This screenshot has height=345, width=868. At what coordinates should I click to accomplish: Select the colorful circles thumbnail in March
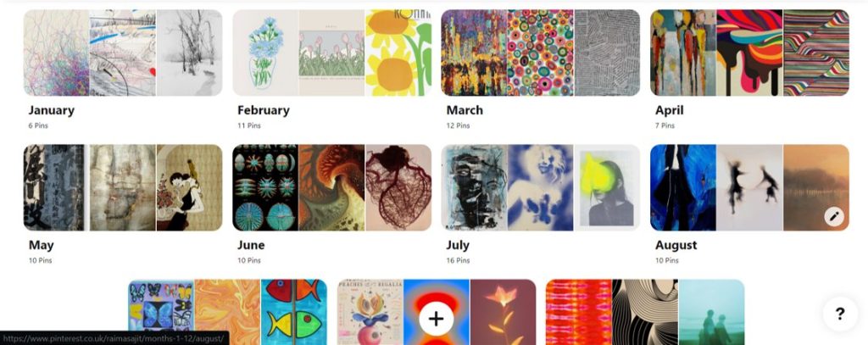click(x=540, y=53)
